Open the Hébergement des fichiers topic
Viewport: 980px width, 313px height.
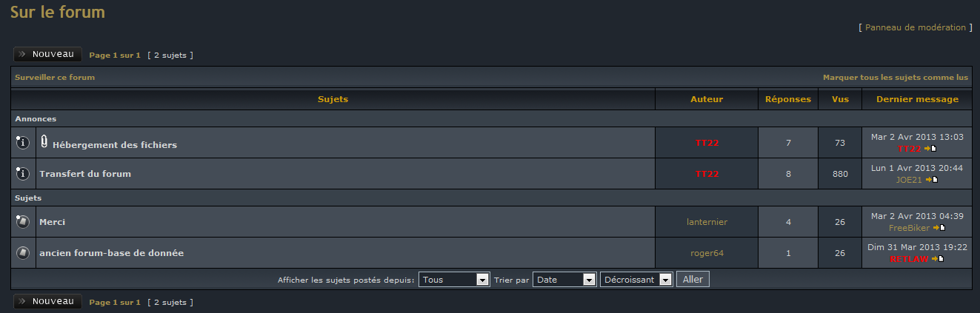point(115,145)
